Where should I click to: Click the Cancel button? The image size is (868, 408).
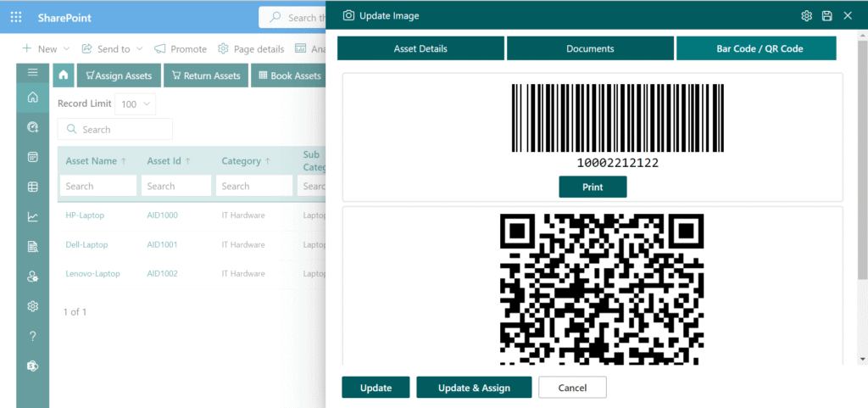pos(572,387)
